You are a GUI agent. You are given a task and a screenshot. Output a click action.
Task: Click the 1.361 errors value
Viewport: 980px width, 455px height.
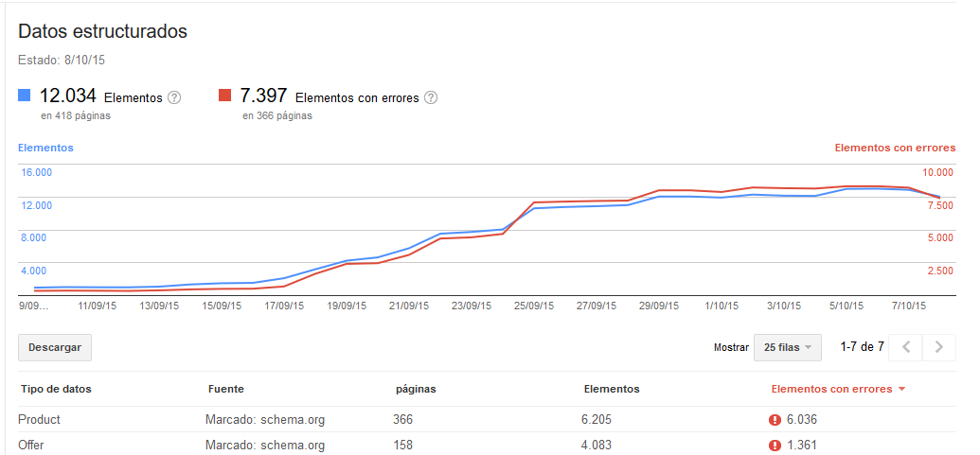(x=801, y=446)
